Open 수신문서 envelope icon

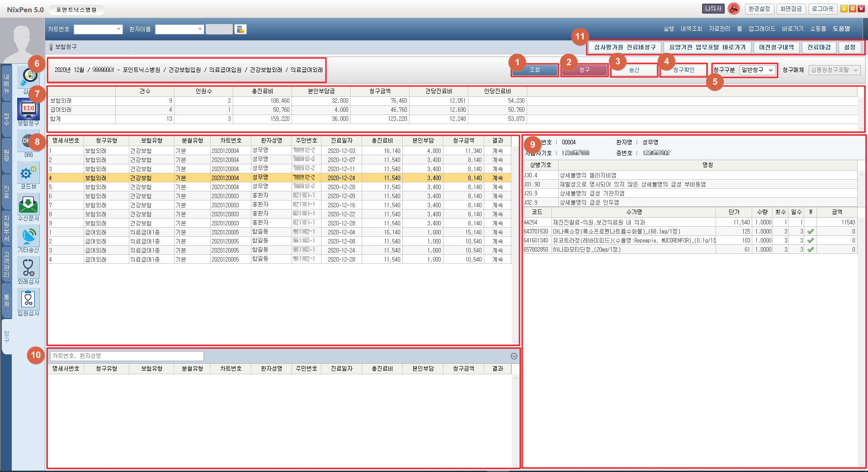28,205
